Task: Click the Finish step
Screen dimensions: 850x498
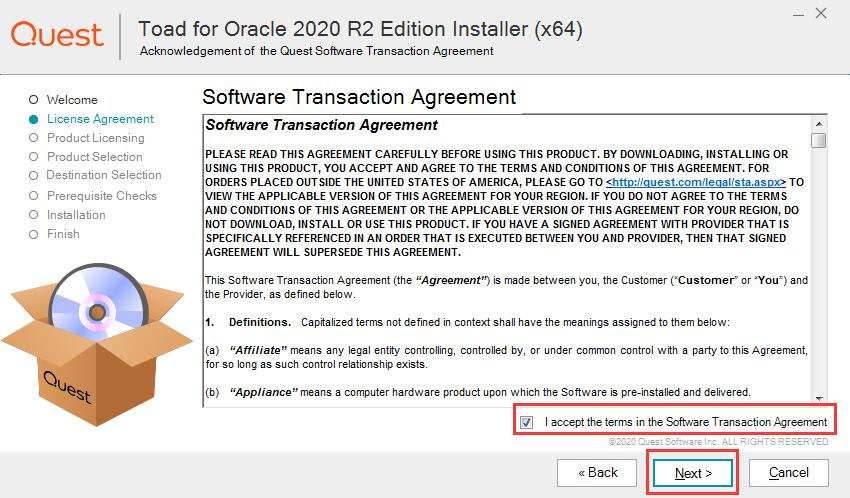Action: click(62, 234)
